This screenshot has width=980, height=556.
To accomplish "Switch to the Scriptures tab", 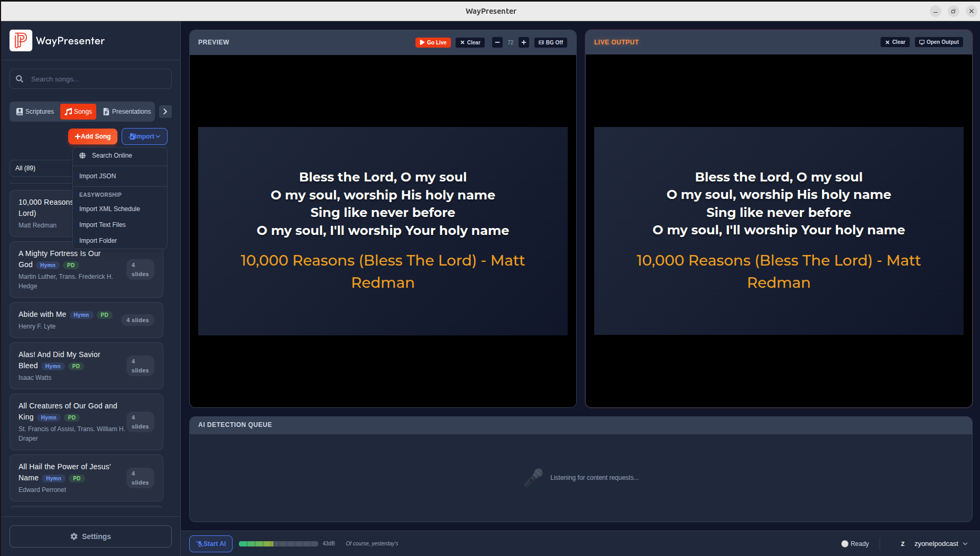I will tap(35, 112).
